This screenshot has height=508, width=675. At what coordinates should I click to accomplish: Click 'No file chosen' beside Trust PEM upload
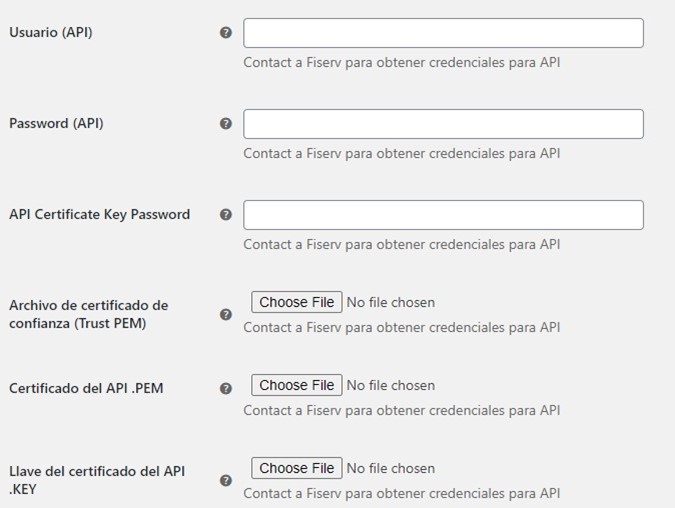point(390,302)
